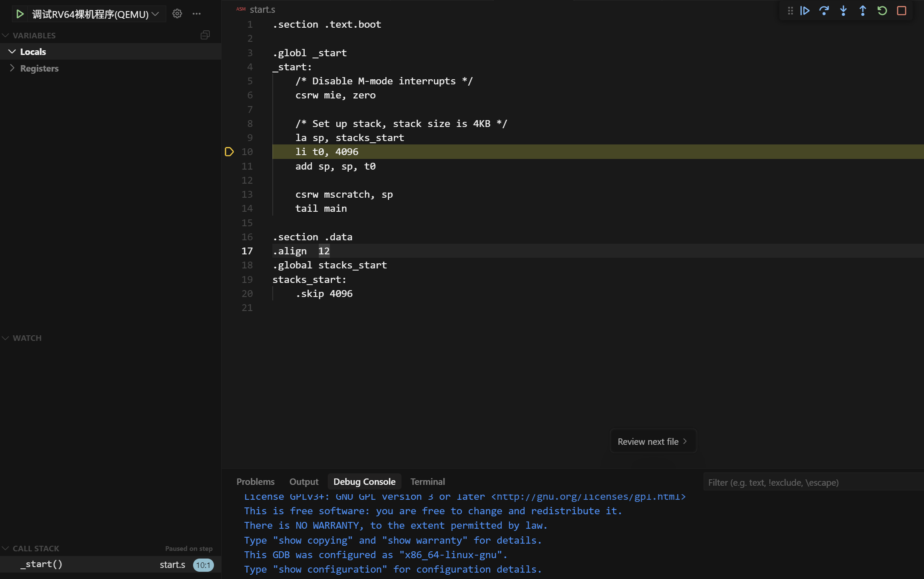Click the 'add sp, sp, t0' line
This screenshot has height=579, width=924.
point(335,166)
